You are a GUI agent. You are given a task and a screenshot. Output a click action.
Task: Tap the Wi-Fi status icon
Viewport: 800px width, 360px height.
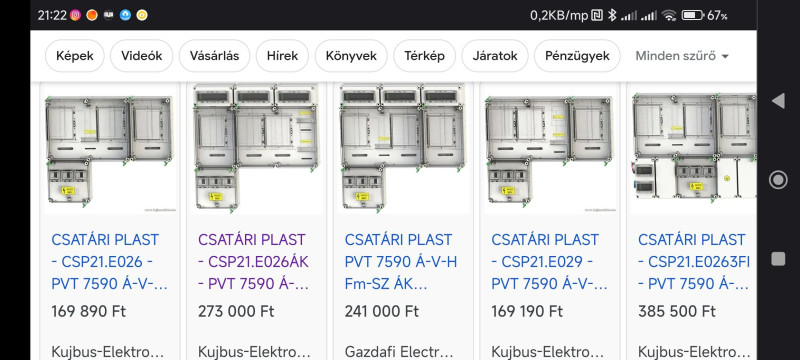[669, 15]
